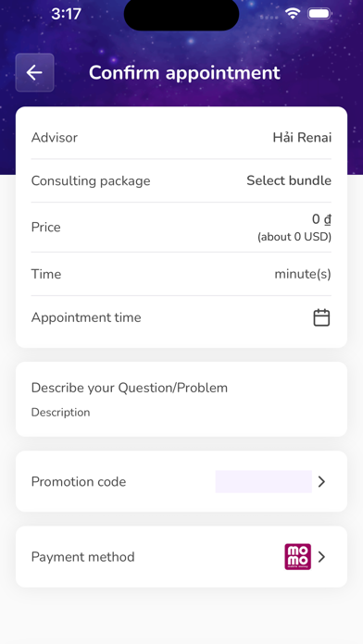The width and height of the screenshot is (363, 644).
Task: Tap the 0 đ price value
Action: click(321, 219)
